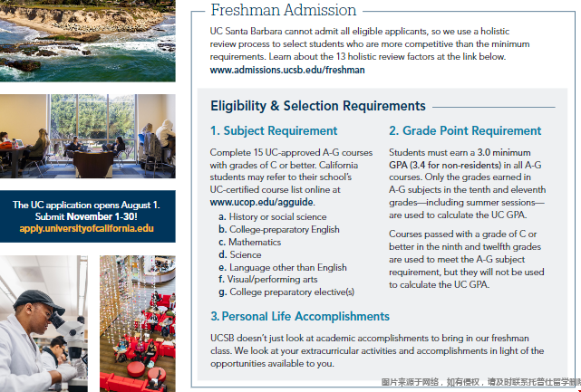
Task: Click the overhead red lounge seating photo
Action: 137,322
